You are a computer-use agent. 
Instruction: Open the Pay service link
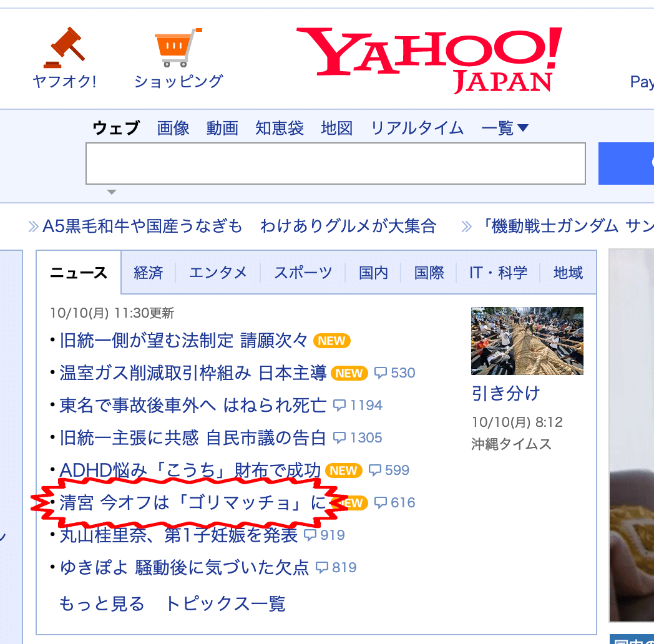point(642,81)
